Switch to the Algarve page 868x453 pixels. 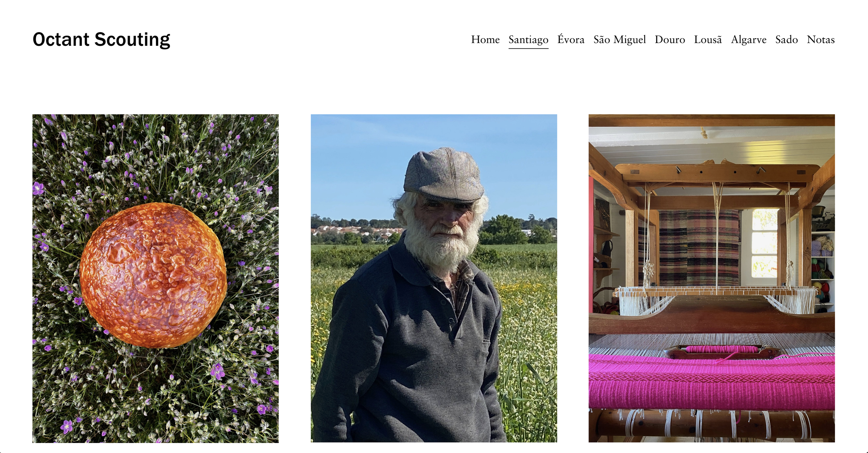(749, 40)
